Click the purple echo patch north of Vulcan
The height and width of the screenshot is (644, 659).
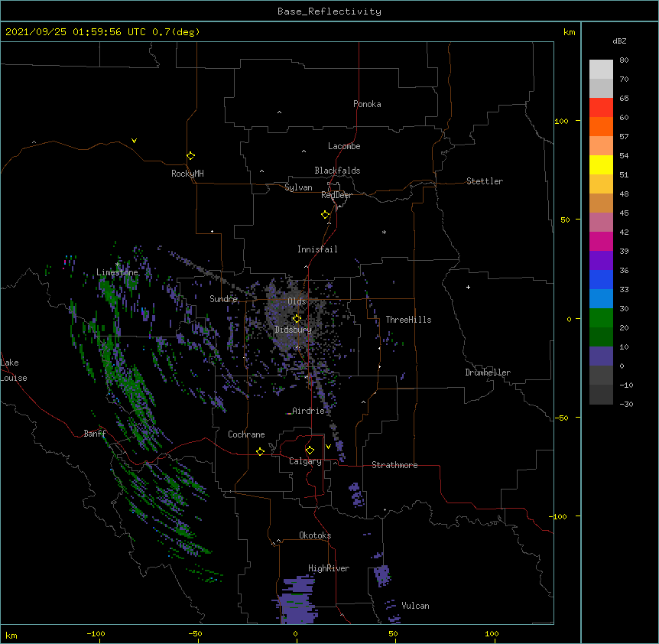click(382, 575)
